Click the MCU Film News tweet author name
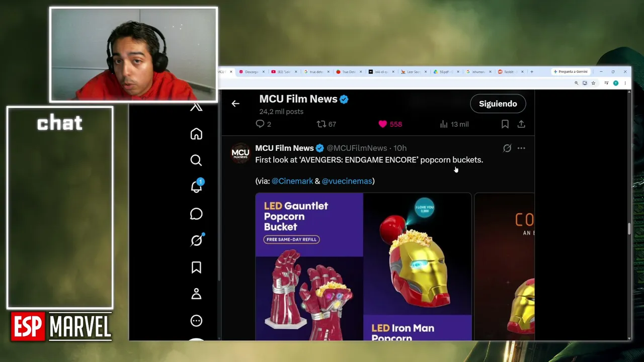 tap(284, 148)
